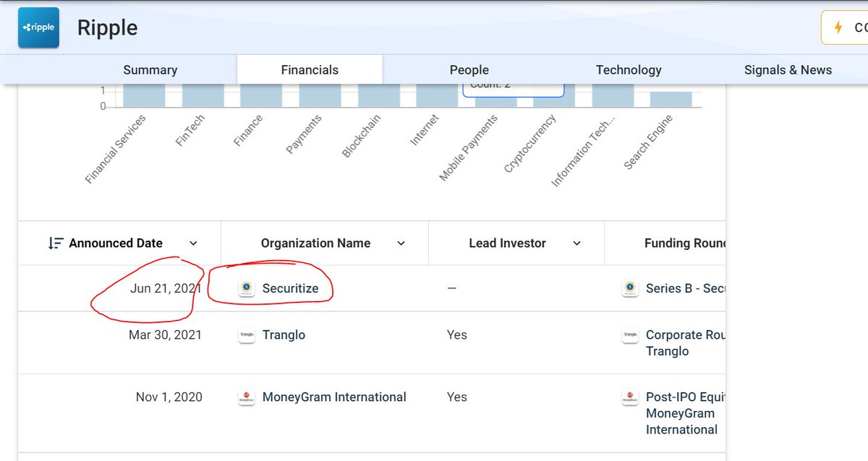This screenshot has height=461, width=868.
Task: Click the Securitize logo in Funding Round column
Action: point(630,288)
